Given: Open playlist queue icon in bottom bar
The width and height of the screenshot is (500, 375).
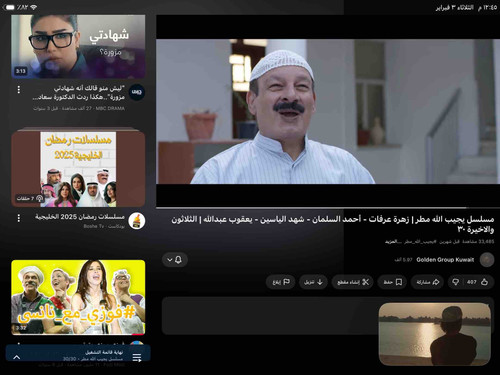Looking at the screenshot, I should click(137, 357).
